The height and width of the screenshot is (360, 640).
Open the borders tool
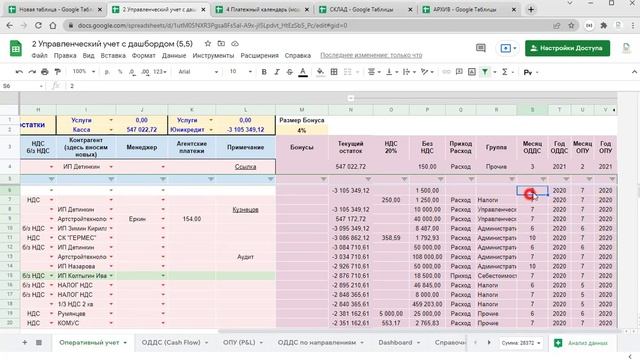[x=334, y=72]
